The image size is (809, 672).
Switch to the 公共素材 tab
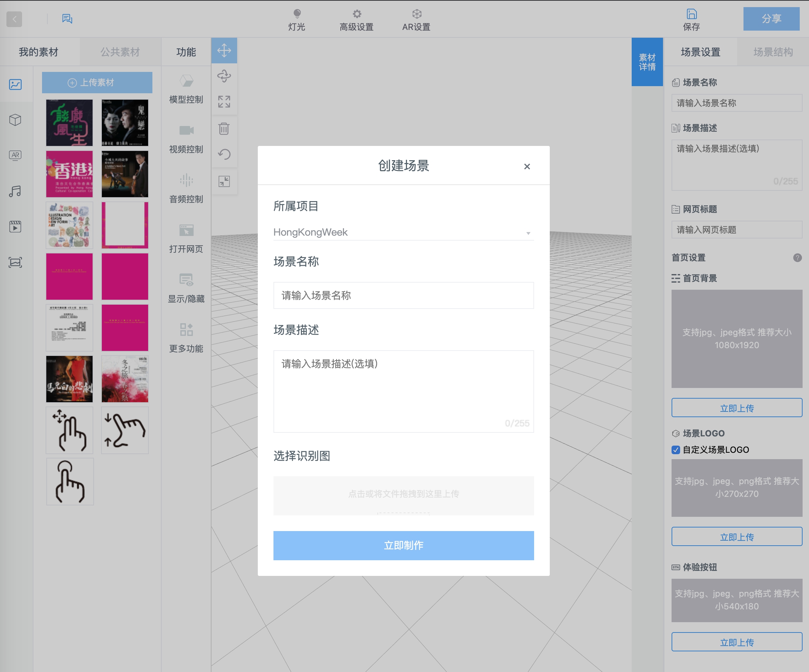coord(120,52)
